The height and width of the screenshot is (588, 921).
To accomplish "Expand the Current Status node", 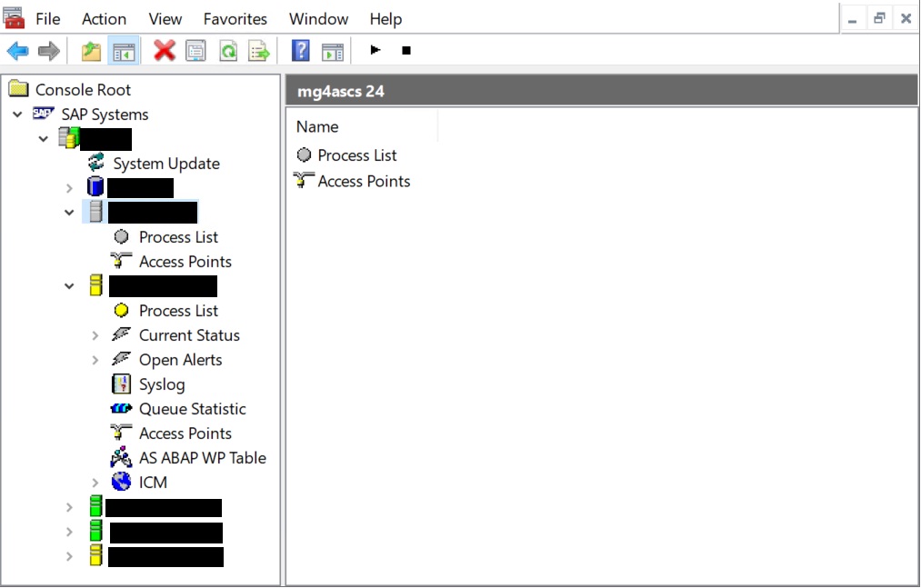I will 95,335.
